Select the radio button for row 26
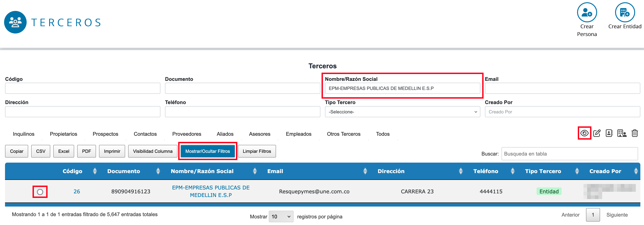644x225 pixels. [40, 192]
